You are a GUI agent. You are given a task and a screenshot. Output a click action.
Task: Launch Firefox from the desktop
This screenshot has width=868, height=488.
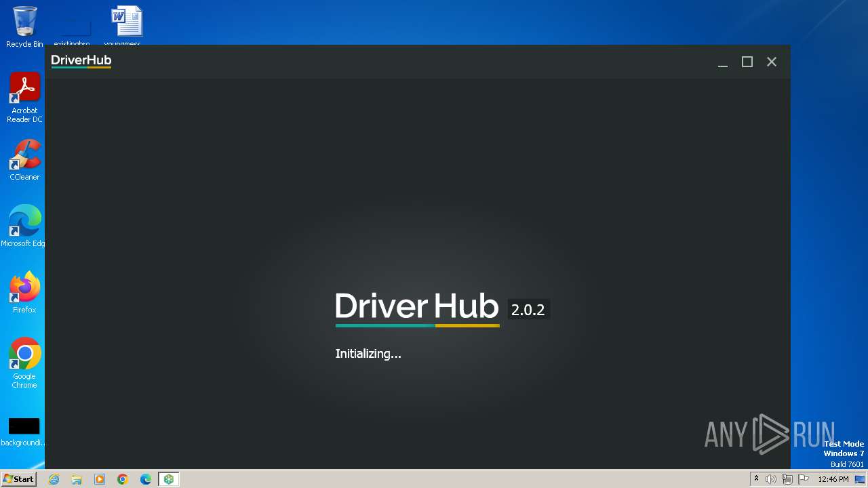point(24,292)
